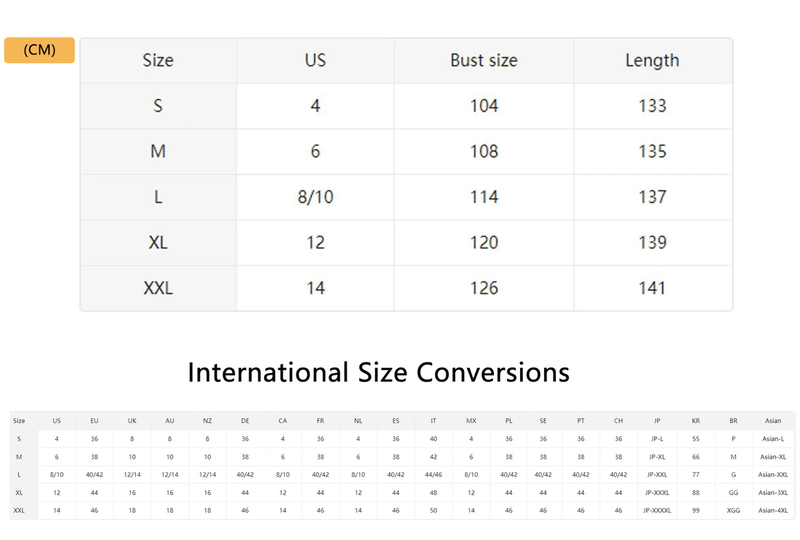Image resolution: width=800 pixels, height=540 pixels.
Task: Click the 99 Korean size cell
Action: coord(696,511)
